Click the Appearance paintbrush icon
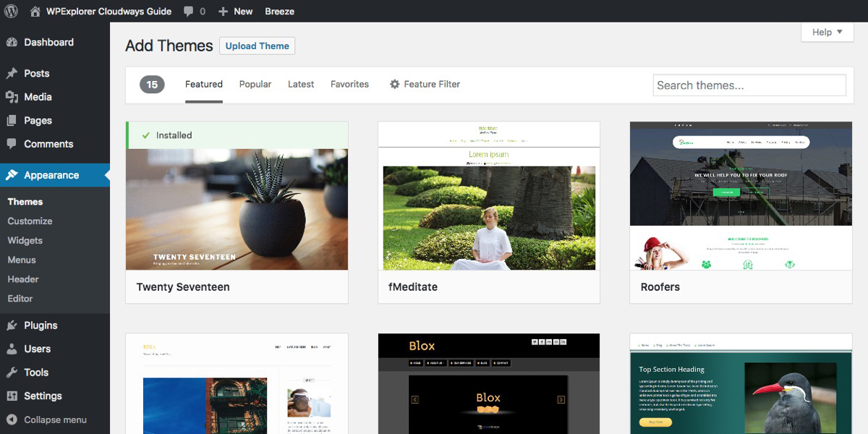Viewport: 868px width, 434px height. (12, 175)
